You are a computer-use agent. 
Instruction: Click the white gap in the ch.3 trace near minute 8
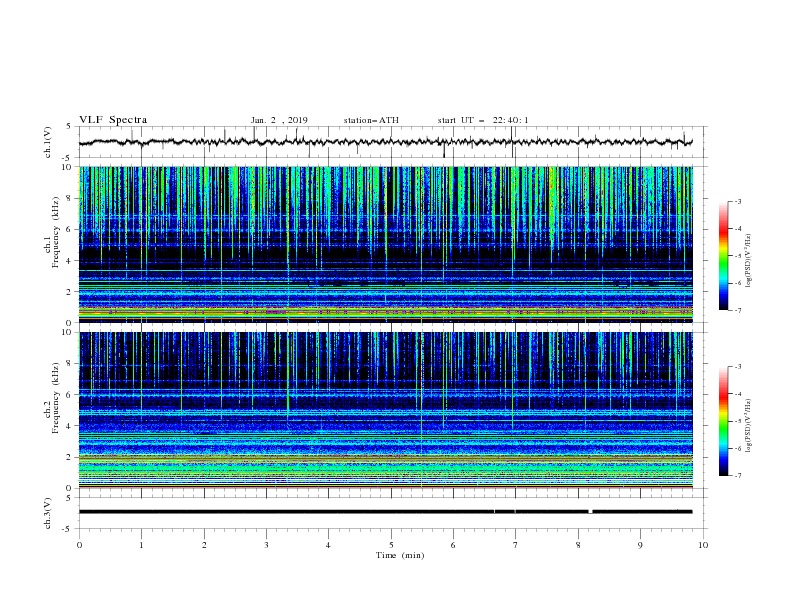(x=590, y=512)
